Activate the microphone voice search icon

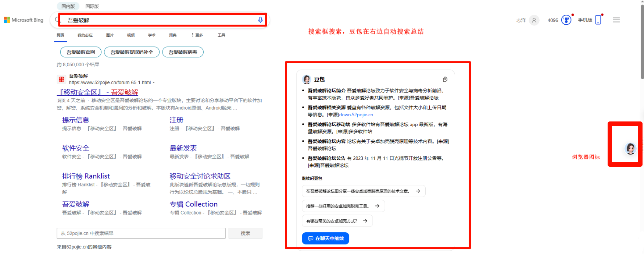click(x=260, y=20)
